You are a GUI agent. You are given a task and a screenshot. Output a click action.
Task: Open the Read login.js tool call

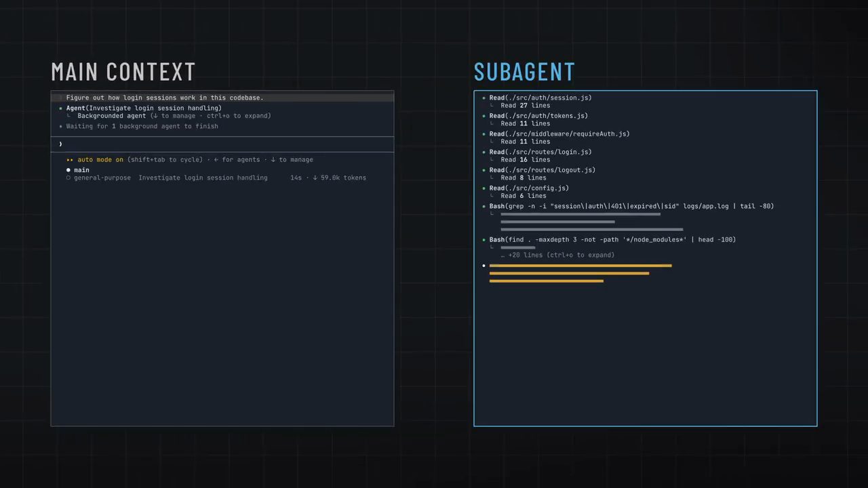(x=540, y=152)
